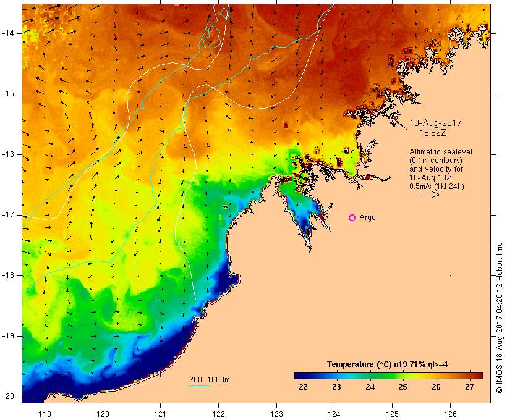Click the "Temperature (°C) n19 71% ql>=4" title

pyautogui.click(x=388, y=364)
